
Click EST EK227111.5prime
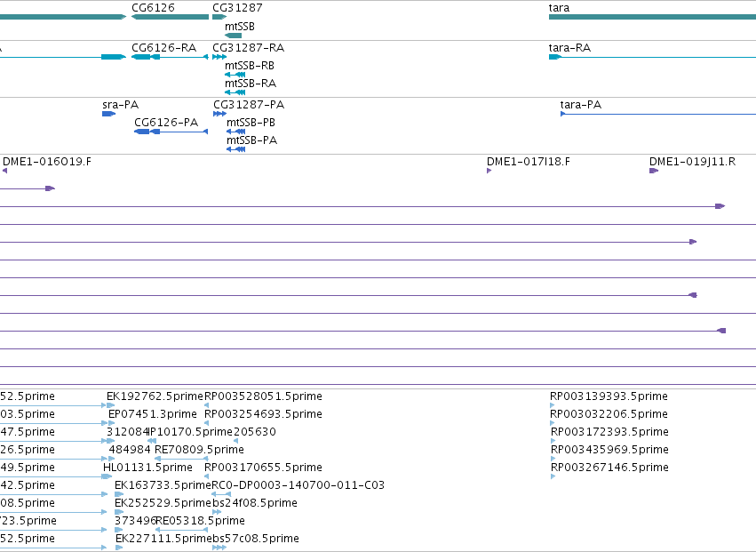tap(163, 539)
